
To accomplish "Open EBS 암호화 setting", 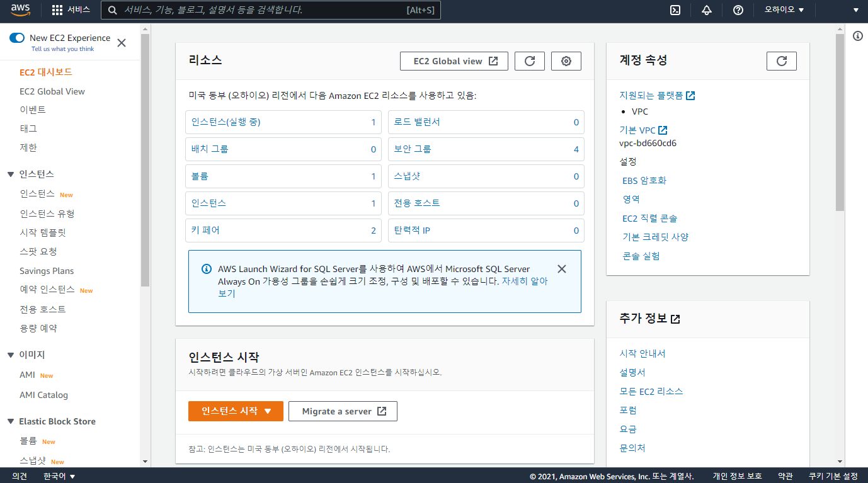I will click(644, 181).
